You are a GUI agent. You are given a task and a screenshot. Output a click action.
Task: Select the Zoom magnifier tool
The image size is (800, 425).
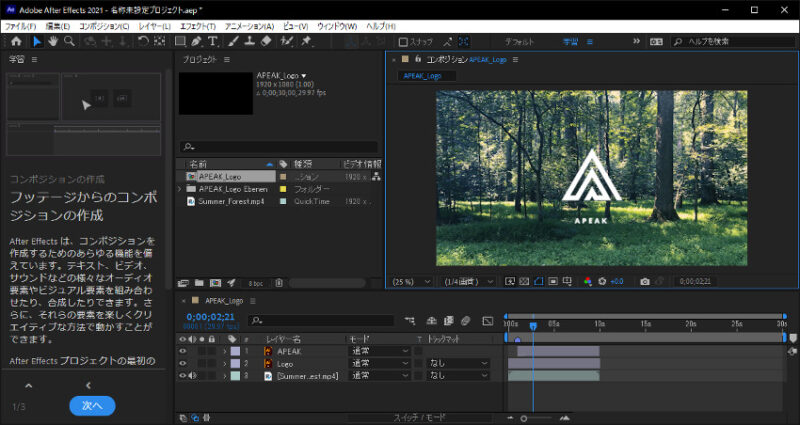(69, 41)
